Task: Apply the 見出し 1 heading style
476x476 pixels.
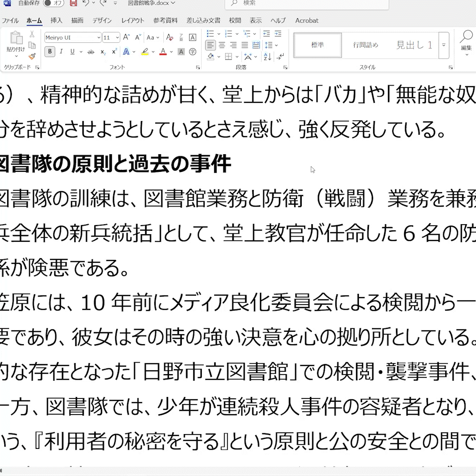Action: point(414,45)
